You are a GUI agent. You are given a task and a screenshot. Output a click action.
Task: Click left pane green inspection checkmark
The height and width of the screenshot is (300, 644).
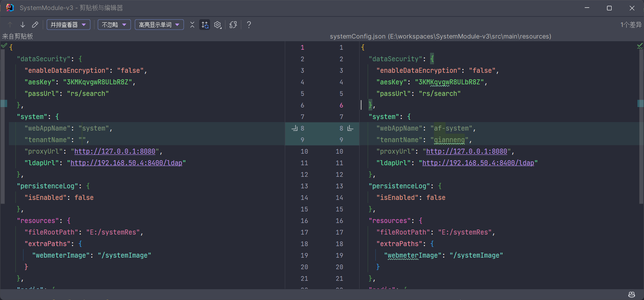point(4,46)
